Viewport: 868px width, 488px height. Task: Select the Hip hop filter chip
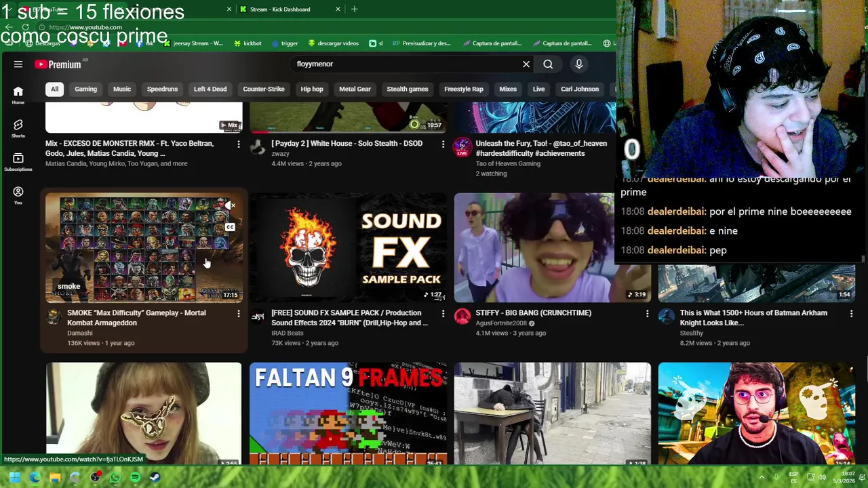[x=312, y=89]
